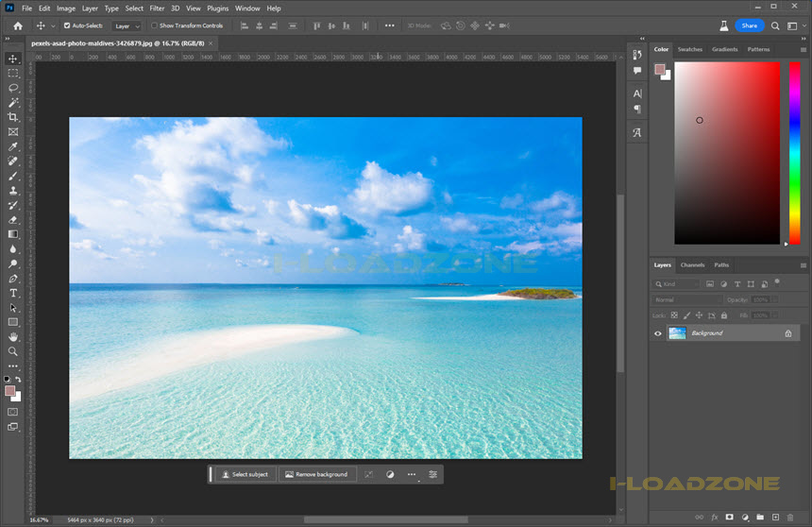The image size is (812, 527).
Task: Select the Dodge tool
Action: (13, 263)
